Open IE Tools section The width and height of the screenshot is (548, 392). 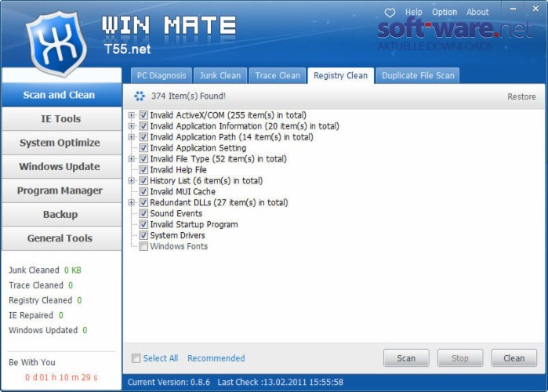click(61, 119)
